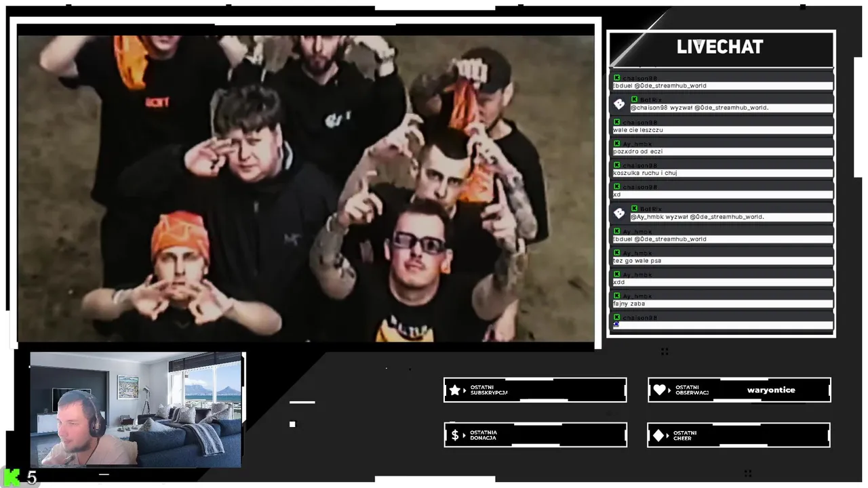Click the chat message 'xd' from chaison98
The image size is (868, 488).
(x=617, y=195)
